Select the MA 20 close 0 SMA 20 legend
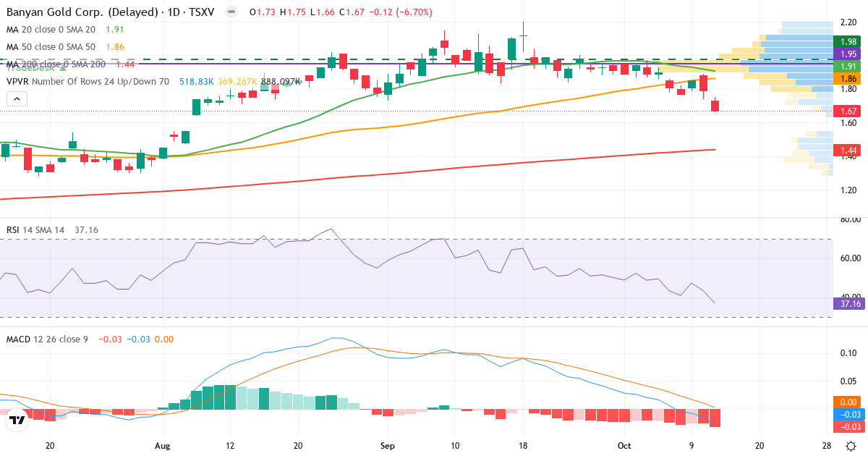Image resolution: width=868 pixels, height=456 pixels. (x=51, y=30)
